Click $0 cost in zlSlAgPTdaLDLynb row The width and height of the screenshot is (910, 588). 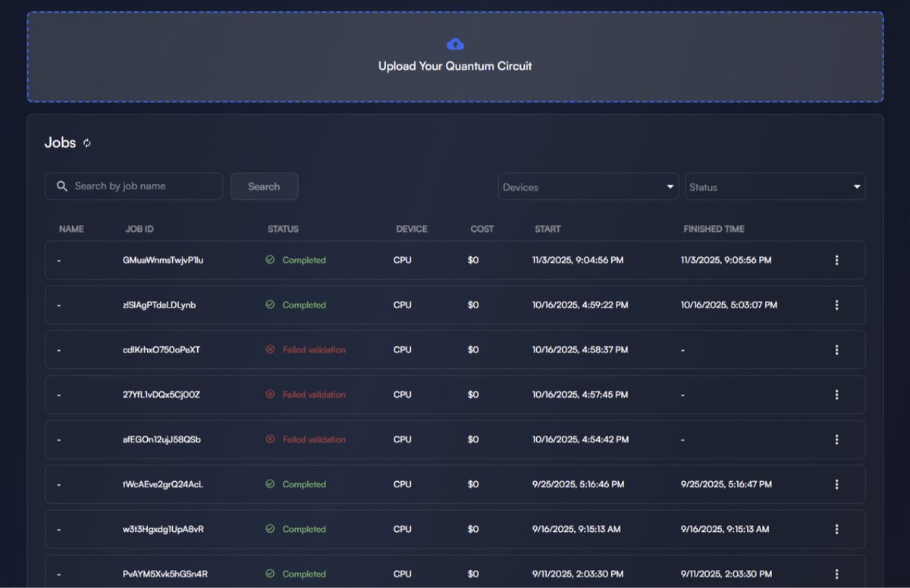point(473,305)
